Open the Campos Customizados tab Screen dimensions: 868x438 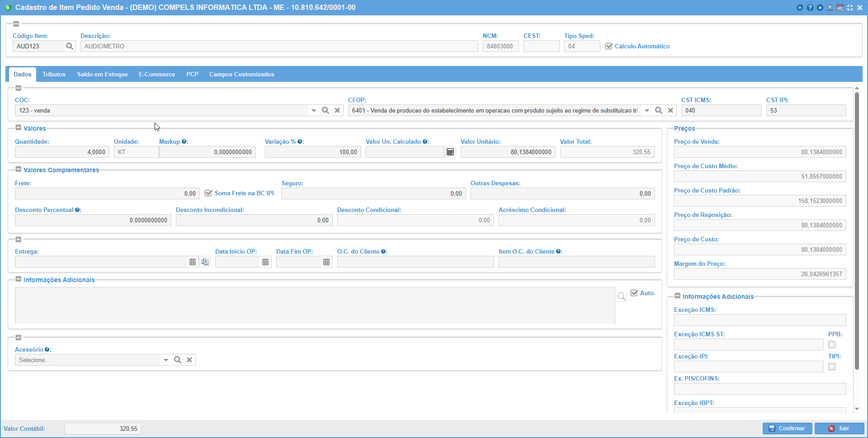point(242,74)
